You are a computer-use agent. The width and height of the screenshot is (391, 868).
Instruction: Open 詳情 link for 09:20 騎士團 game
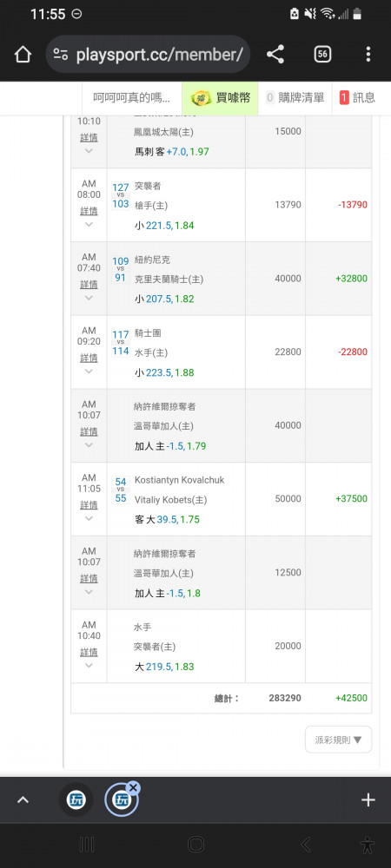click(x=89, y=358)
